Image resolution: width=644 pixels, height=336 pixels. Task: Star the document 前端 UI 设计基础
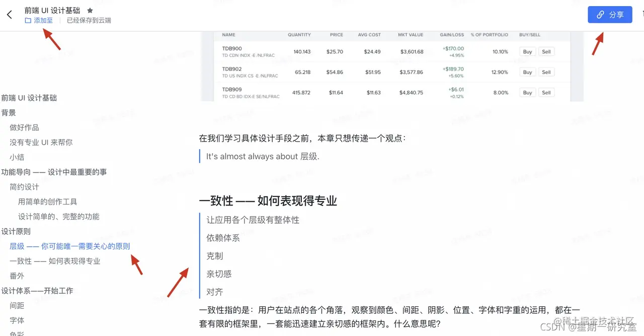(x=90, y=10)
